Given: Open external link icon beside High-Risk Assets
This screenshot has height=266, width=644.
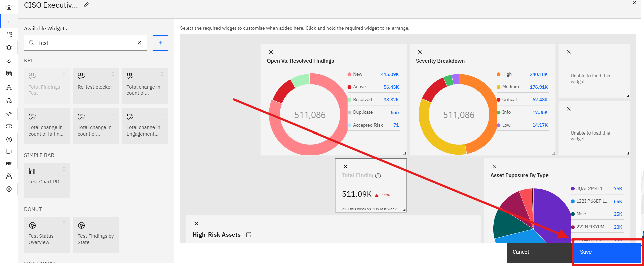Looking at the screenshot, I should [249, 235].
